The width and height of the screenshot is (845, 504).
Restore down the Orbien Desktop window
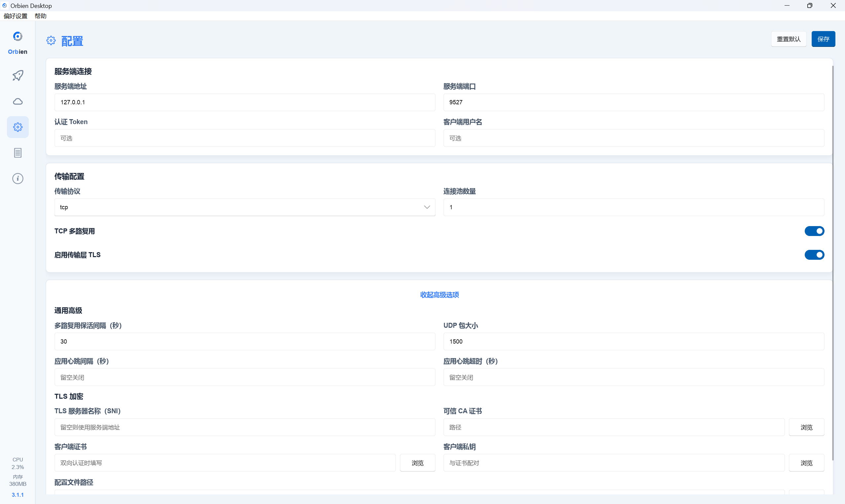pos(810,5)
